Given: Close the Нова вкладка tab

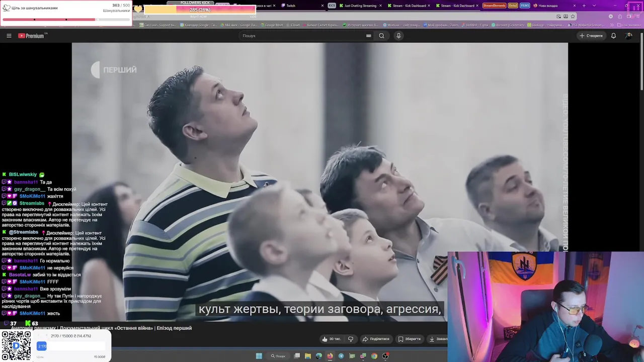Looking at the screenshot, I should click(575, 6).
